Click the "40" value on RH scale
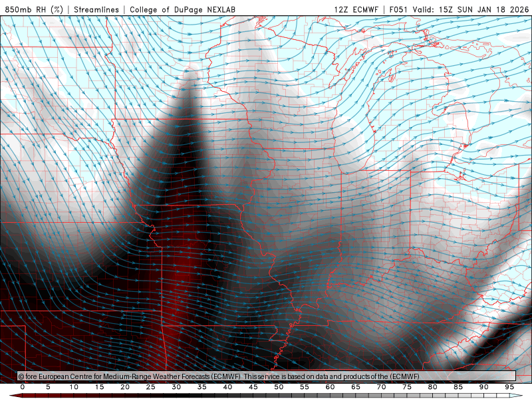This screenshot has height=399, width=532. point(227,387)
